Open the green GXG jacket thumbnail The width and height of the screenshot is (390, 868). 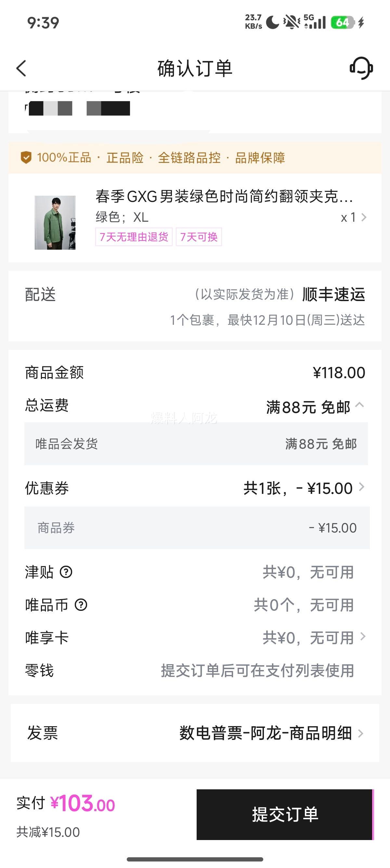coord(55,222)
